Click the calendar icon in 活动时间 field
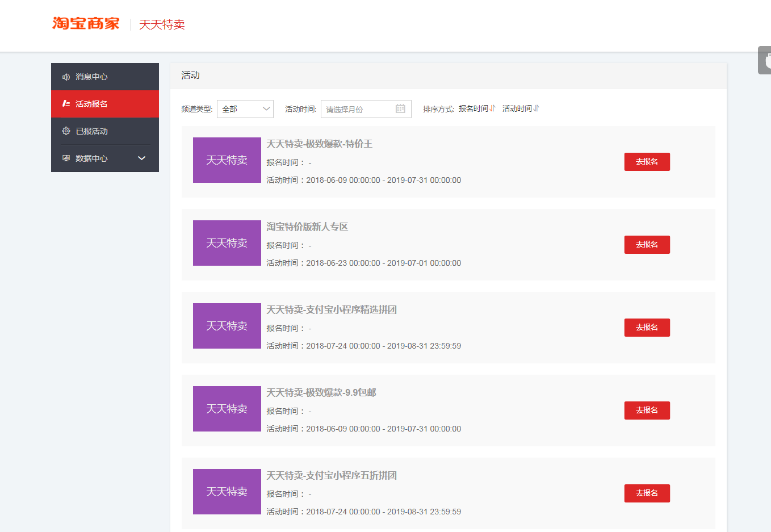This screenshot has height=532, width=771. pyautogui.click(x=400, y=108)
